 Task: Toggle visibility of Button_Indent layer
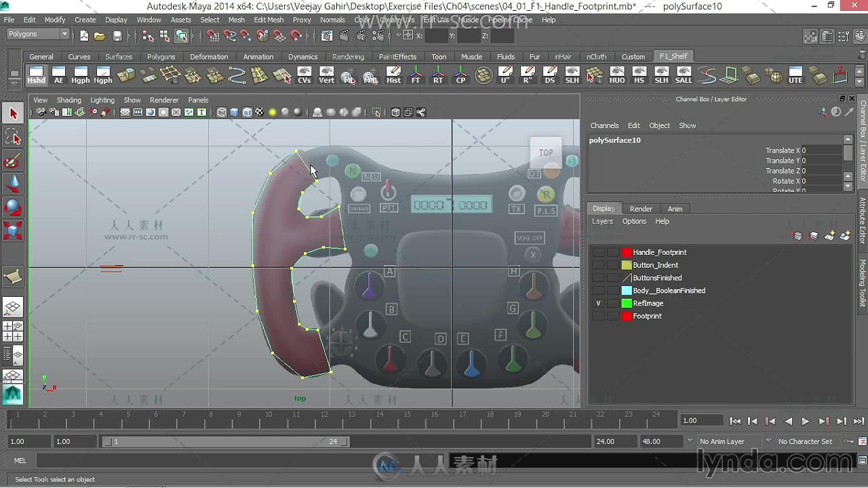[598, 265]
